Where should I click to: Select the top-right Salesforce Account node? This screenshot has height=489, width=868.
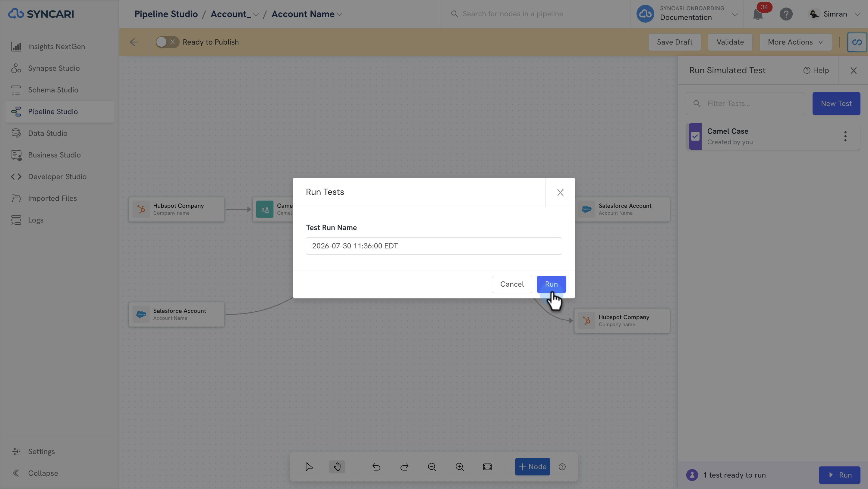click(x=622, y=209)
